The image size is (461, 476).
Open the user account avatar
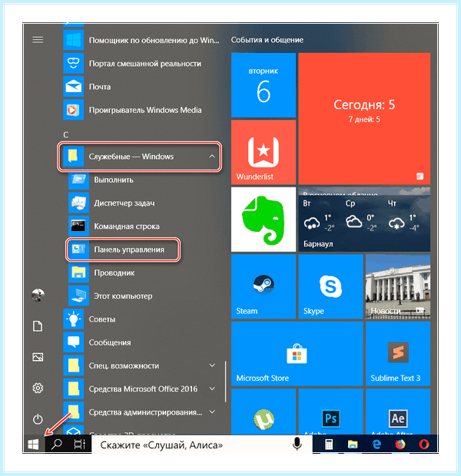38,295
